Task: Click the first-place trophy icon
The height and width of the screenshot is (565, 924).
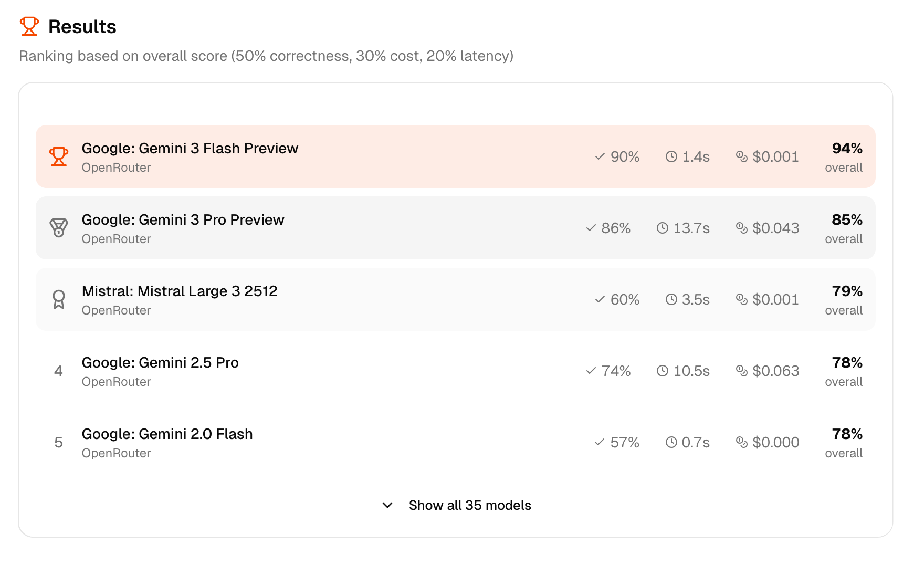Action: click(59, 156)
